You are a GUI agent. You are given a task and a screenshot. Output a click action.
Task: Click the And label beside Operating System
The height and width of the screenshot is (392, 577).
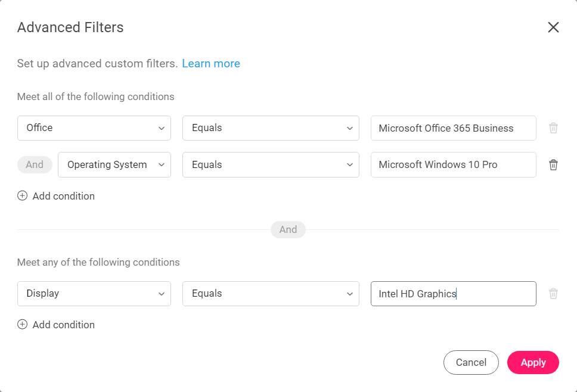click(x=35, y=164)
